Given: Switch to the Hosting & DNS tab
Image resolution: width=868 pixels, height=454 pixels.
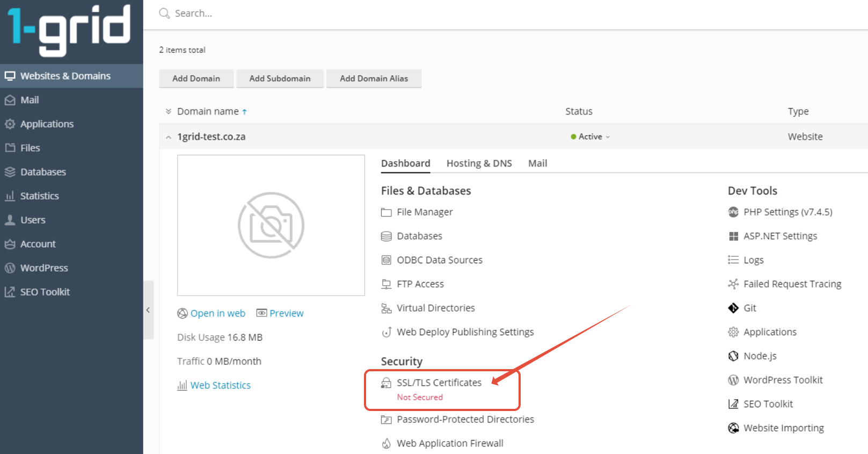Looking at the screenshot, I should pos(479,163).
